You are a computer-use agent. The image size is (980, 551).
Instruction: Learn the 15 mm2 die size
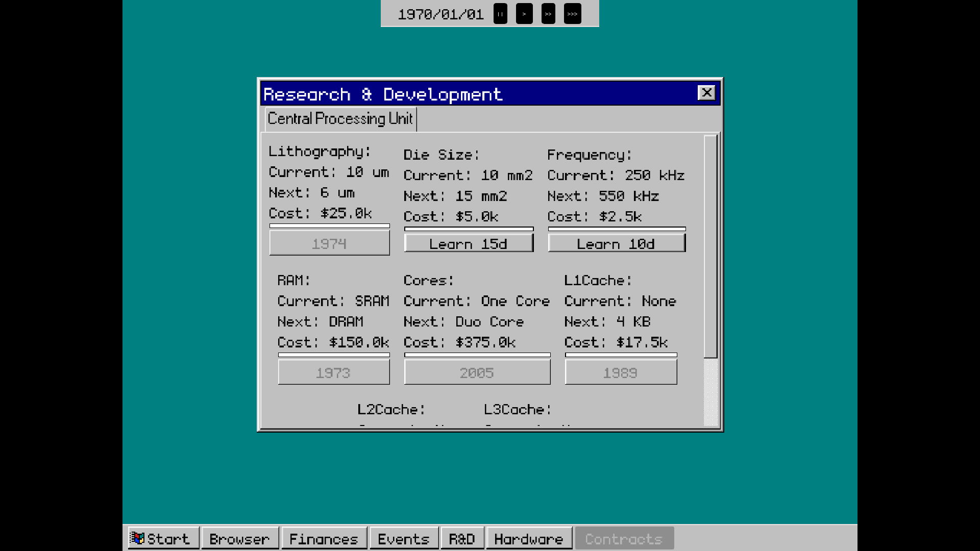pos(469,243)
